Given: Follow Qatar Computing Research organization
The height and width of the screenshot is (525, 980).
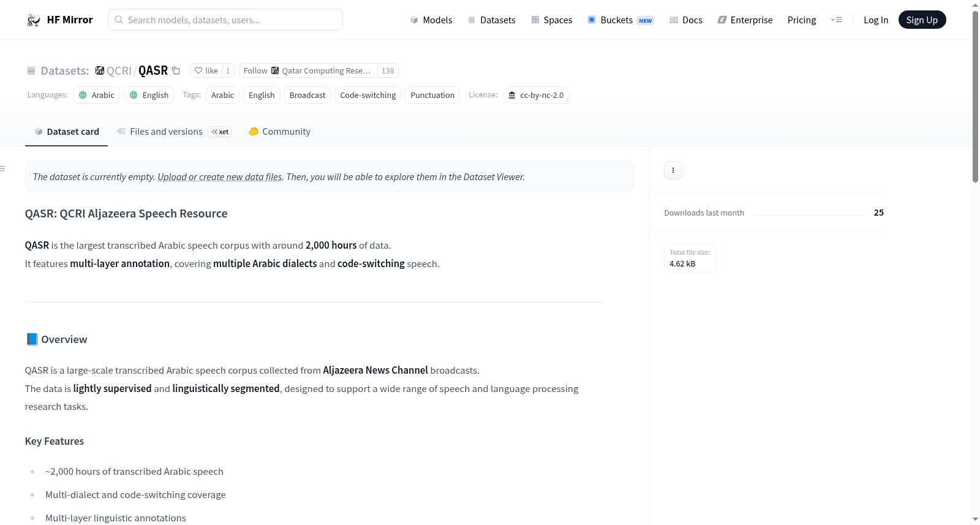Looking at the screenshot, I should tap(308, 70).
